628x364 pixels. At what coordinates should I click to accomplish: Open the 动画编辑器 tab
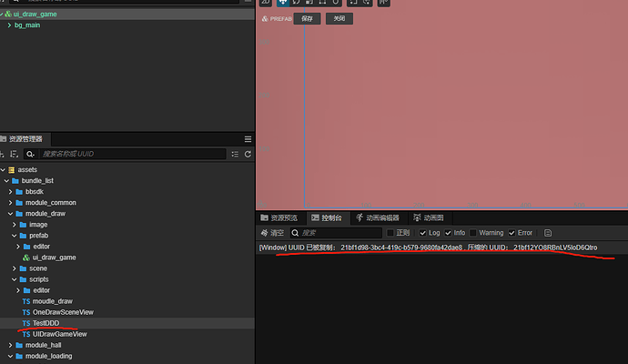378,217
